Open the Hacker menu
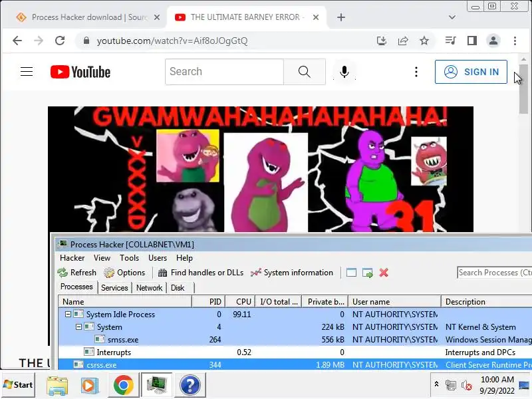 click(72, 258)
